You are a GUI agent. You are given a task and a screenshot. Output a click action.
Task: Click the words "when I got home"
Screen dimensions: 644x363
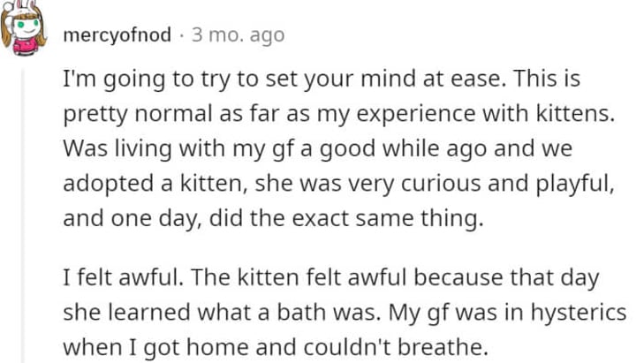[x=155, y=348]
